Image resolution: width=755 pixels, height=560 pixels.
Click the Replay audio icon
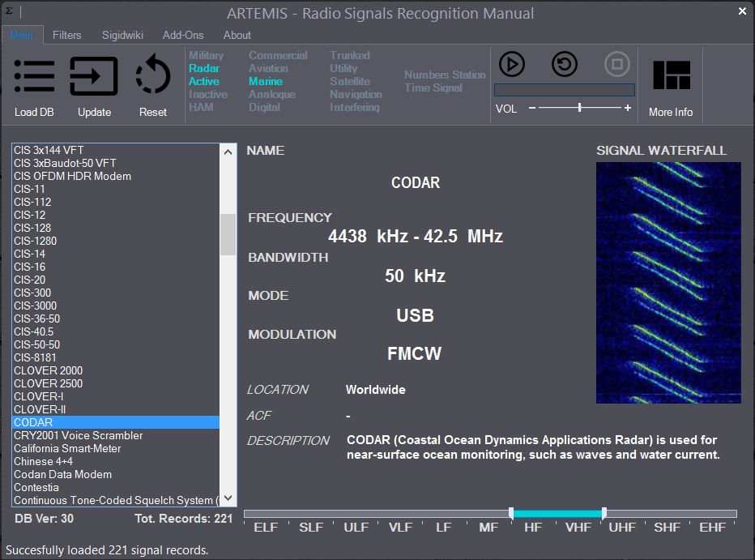point(564,63)
